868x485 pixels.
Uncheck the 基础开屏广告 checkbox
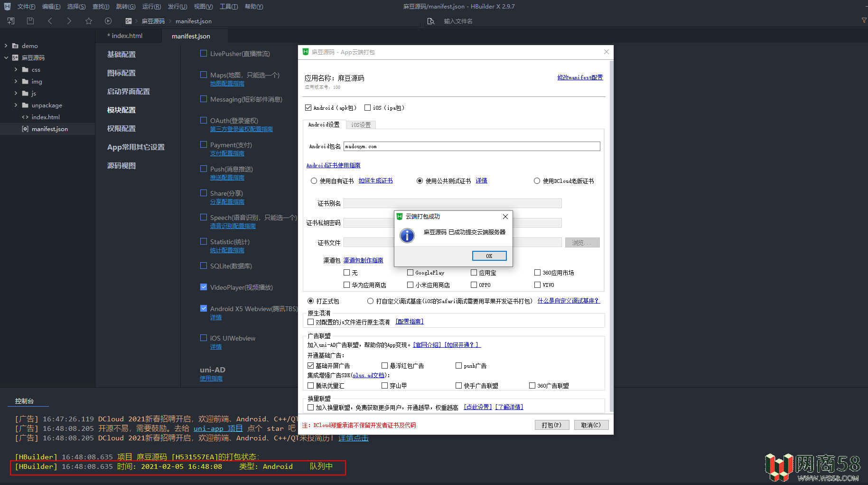(x=310, y=366)
